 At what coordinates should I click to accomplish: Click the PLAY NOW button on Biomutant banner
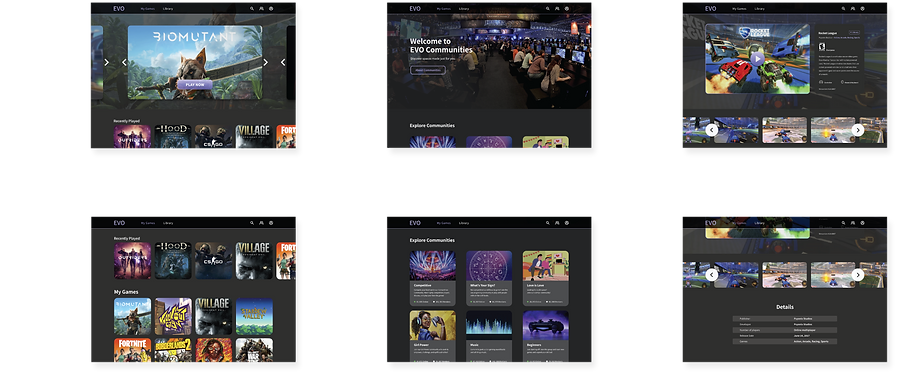coord(195,85)
